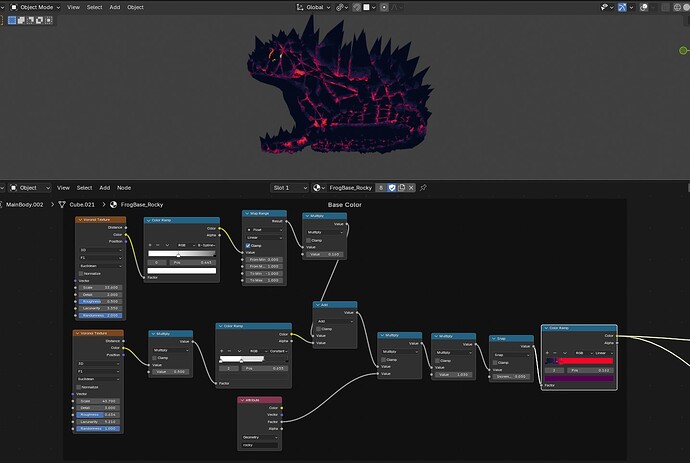Image resolution: width=690 pixels, height=463 pixels.
Task: Remove a stop with minus in the middle Color Ramp
Action: (x=229, y=351)
